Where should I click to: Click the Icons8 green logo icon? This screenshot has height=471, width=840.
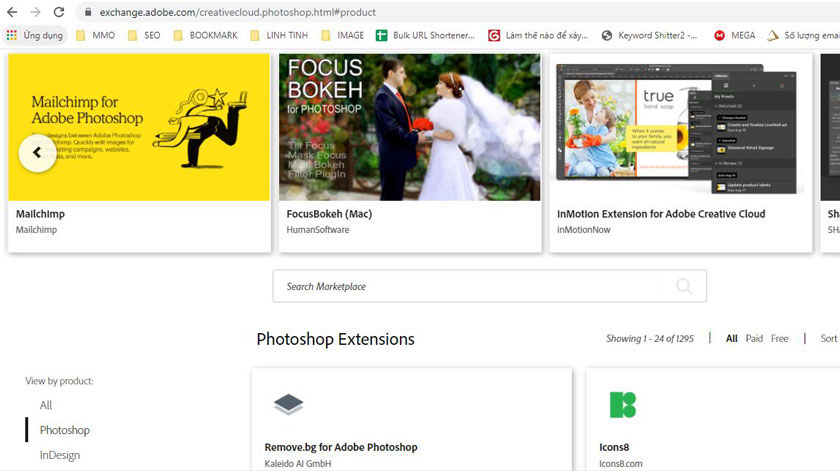point(622,404)
